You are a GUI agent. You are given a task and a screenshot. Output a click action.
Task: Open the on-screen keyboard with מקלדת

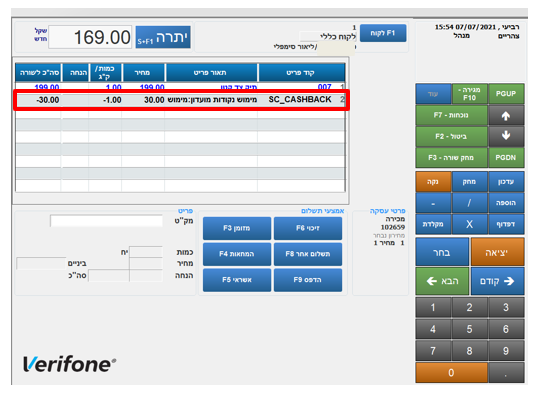433,224
